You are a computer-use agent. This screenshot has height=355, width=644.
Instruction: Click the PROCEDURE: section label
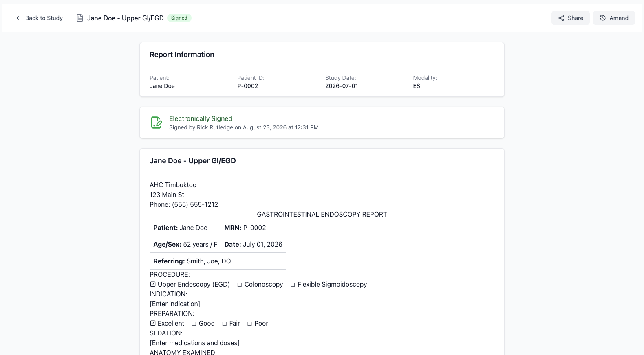[170, 274]
